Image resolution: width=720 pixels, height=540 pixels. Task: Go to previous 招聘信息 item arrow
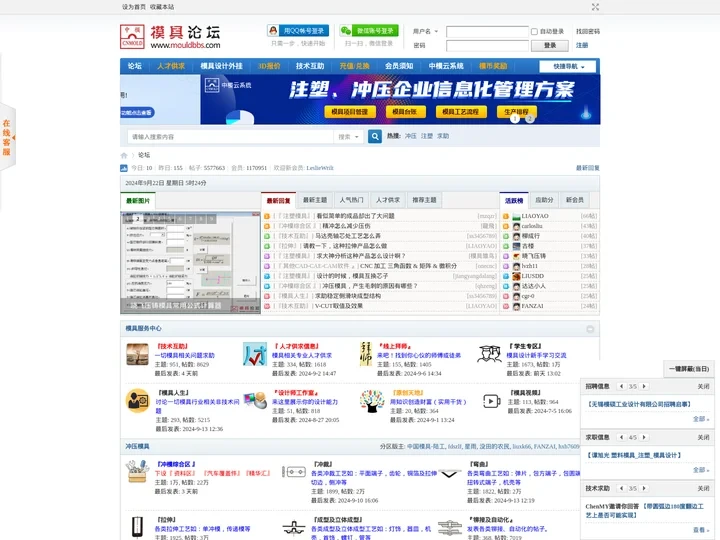[x=621, y=387]
